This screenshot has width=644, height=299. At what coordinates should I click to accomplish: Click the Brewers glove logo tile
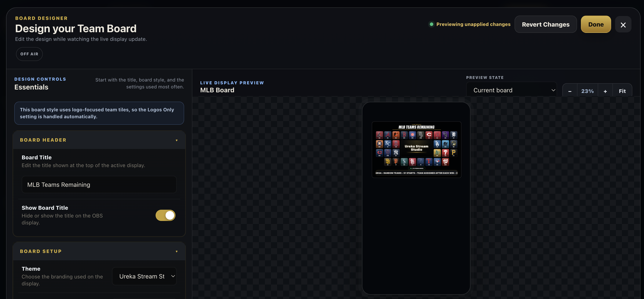click(454, 144)
